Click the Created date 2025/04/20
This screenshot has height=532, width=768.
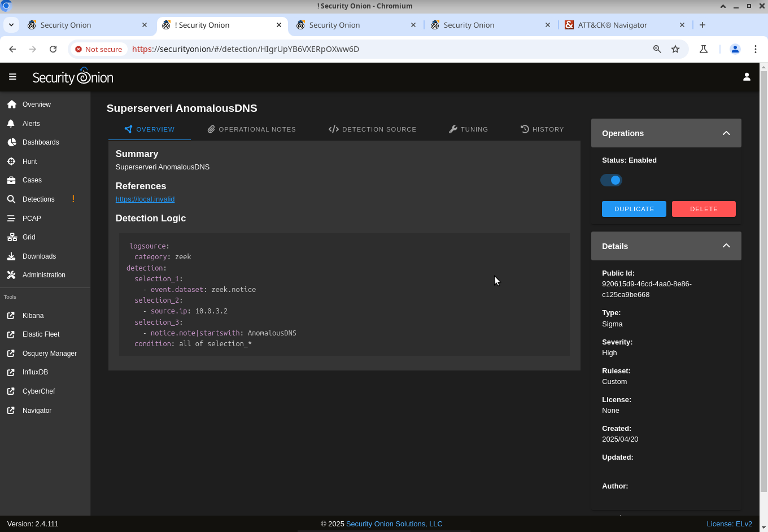(x=620, y=439)
